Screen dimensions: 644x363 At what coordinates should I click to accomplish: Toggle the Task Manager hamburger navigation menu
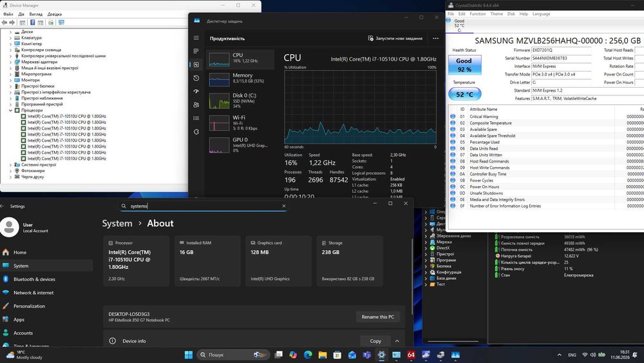[196, 38]
